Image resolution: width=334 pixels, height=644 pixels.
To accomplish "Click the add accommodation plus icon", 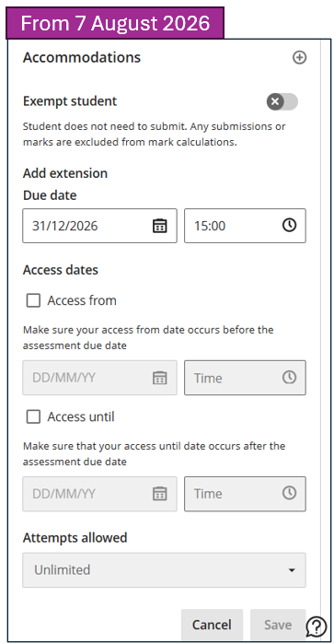I will [300, 57].
